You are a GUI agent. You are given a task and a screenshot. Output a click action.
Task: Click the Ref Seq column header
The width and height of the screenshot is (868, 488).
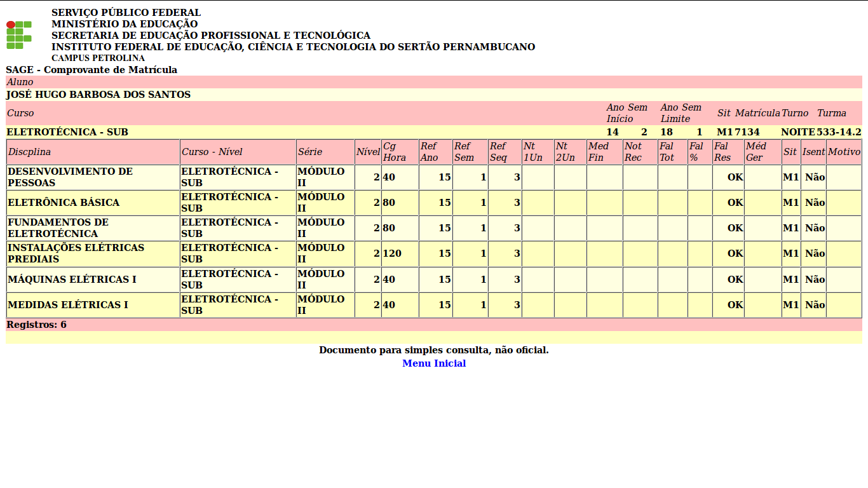pyautogui.click(x=505, y=152)
